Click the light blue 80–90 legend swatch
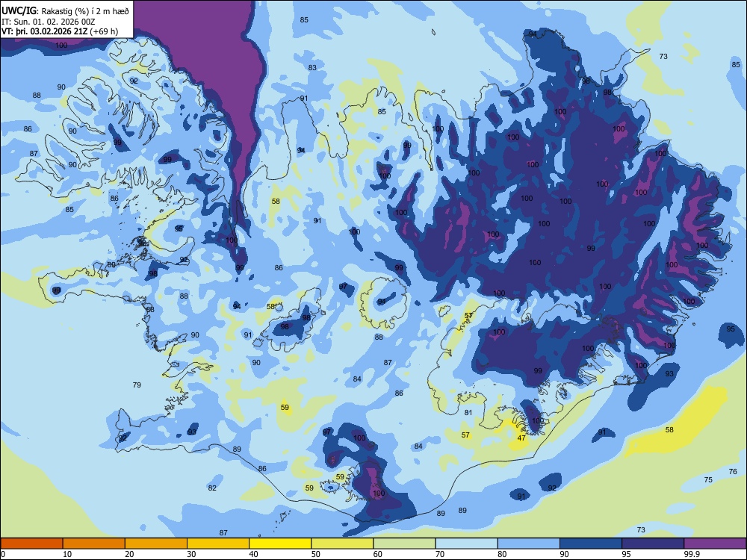The image size is (747, 560). click(529, 544)
